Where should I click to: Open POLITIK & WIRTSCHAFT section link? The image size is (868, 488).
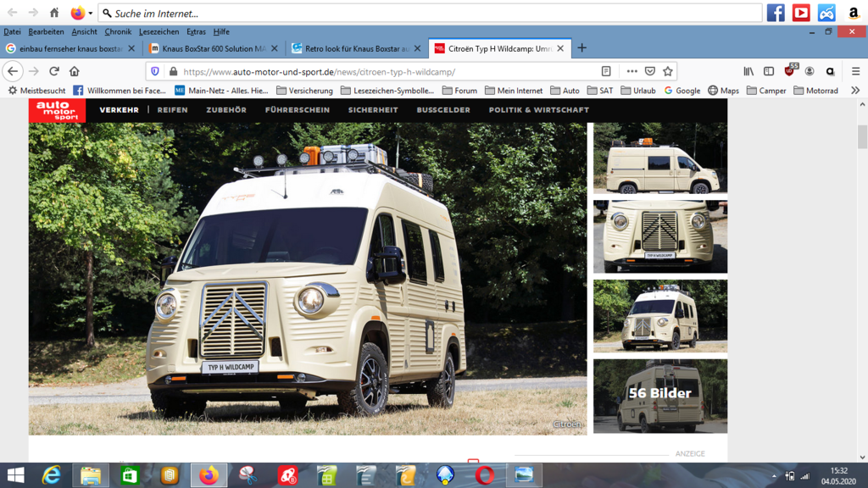(x=538, y=109)
